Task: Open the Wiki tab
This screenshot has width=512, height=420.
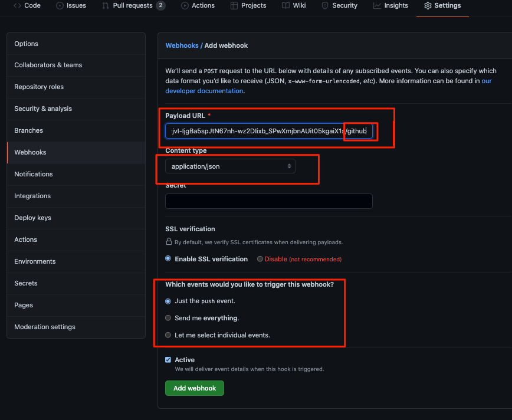Action: click(294, 5)
